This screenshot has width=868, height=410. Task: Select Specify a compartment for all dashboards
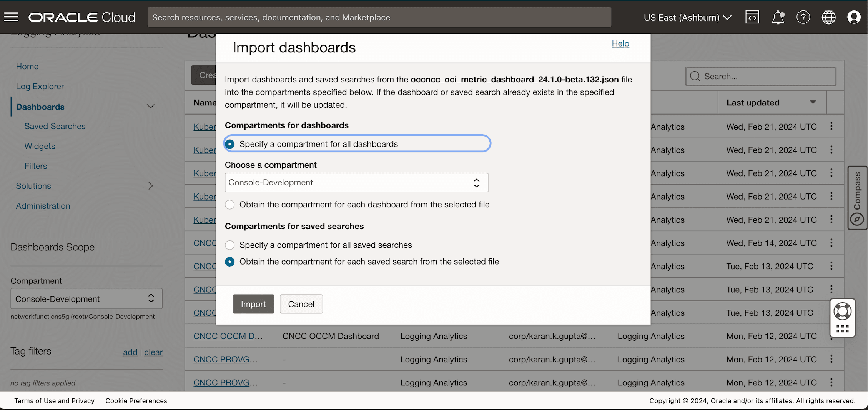tap(229, 143)
